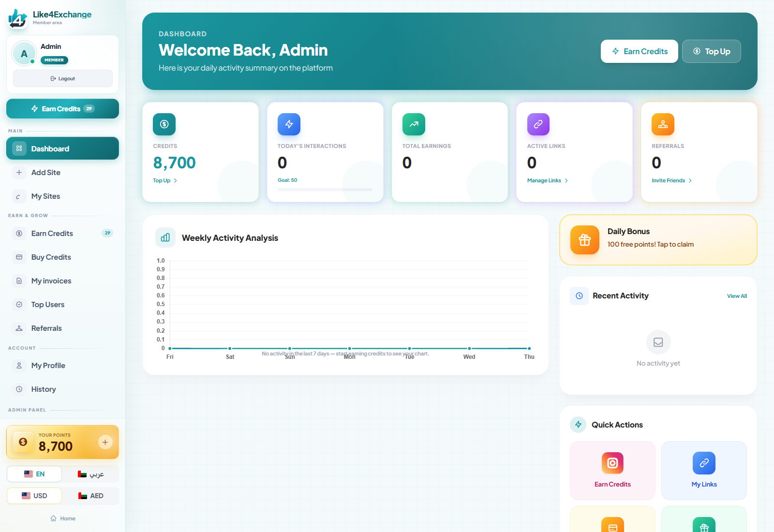Screen dimensions: 774x532
Task: Click the My Links quick action tile
Action: [704, 471]
